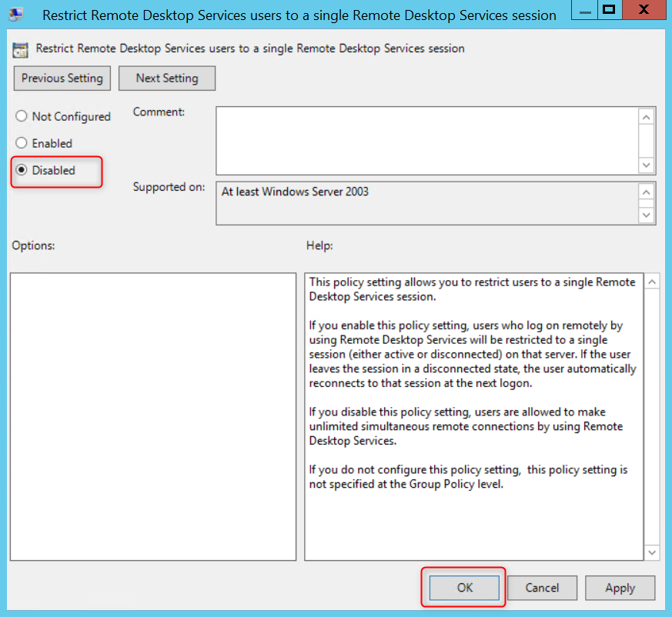
Task: Confirm with the OK button
Action: pyautogui.click(x=465, y=588)
